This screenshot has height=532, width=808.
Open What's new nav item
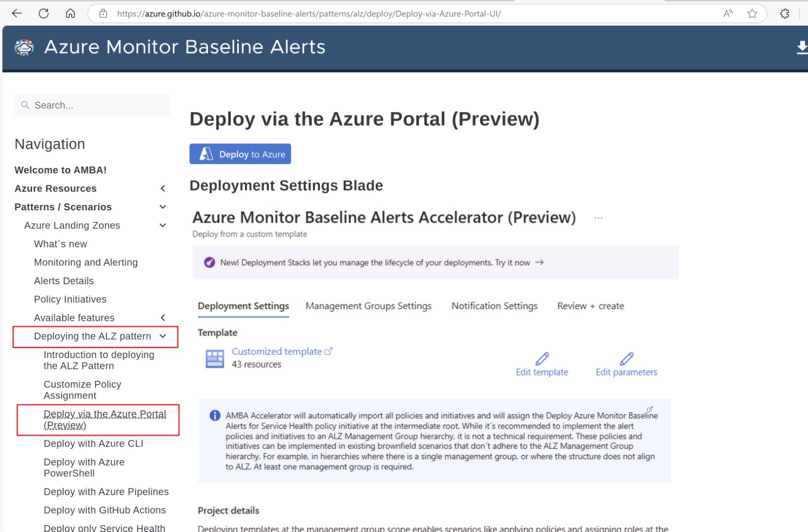point(61,244)
